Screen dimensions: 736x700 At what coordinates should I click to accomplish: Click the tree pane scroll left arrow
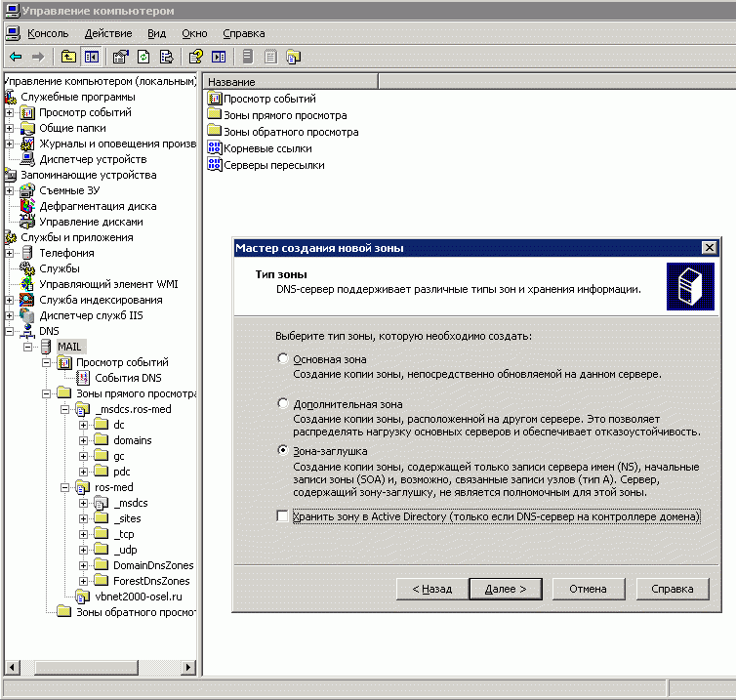(x=13, y=667)
